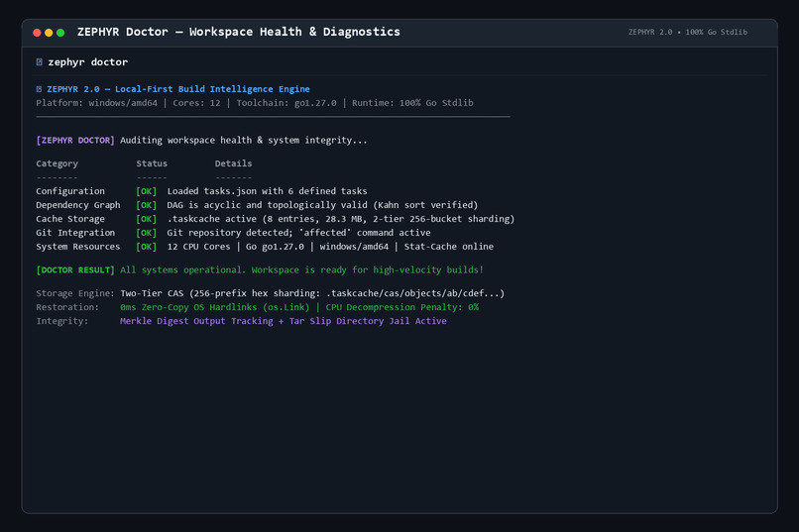
Task: Click the 'Git Integration' category label
Action: point(75,233)
